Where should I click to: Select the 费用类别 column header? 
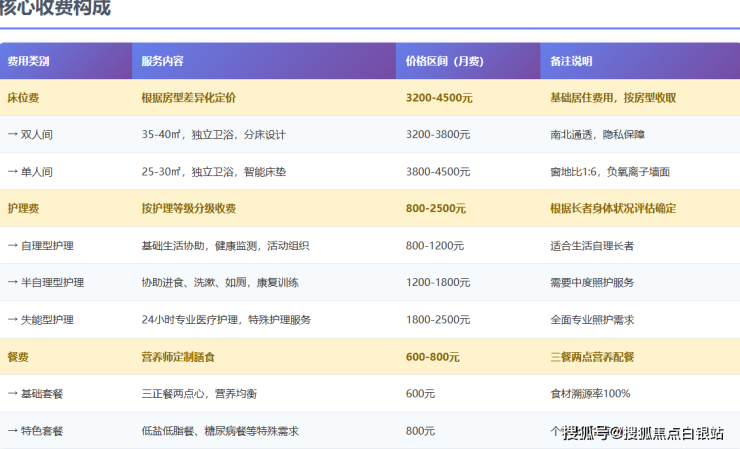(x=28, y=61)
